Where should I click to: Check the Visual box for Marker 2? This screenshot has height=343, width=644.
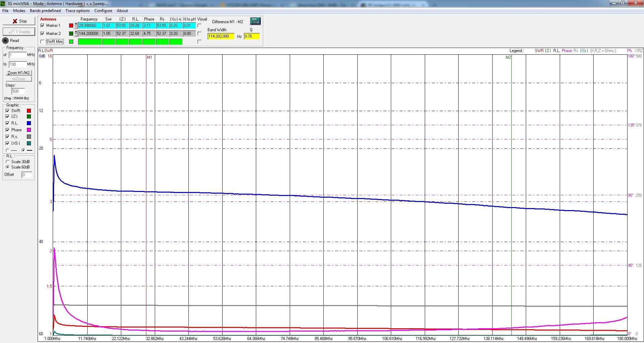(199, 34)
